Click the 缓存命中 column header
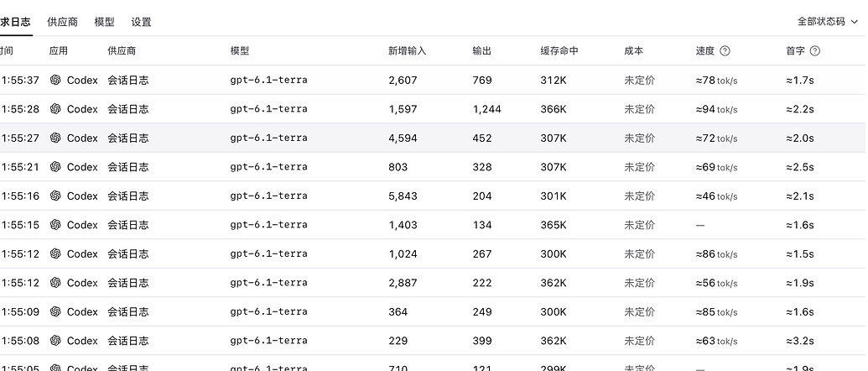The image size is (868, 371). point(559,51)
